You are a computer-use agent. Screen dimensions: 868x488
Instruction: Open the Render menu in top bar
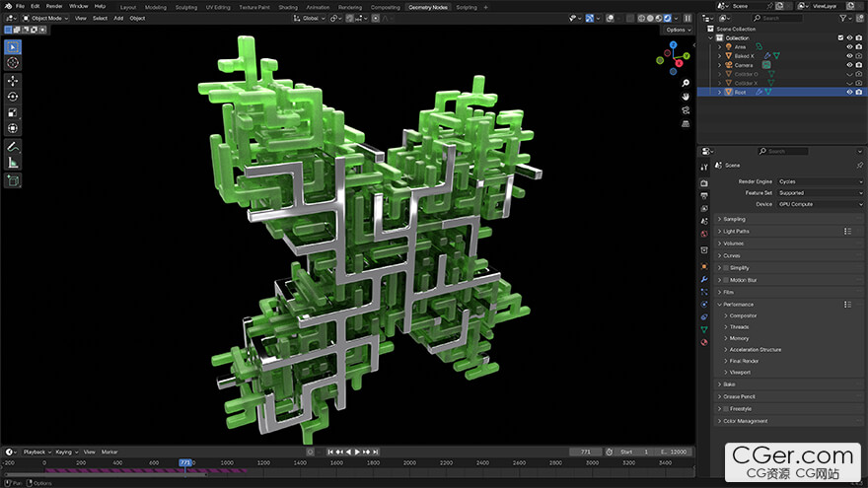pyautogui.click(x=53, y=6)
